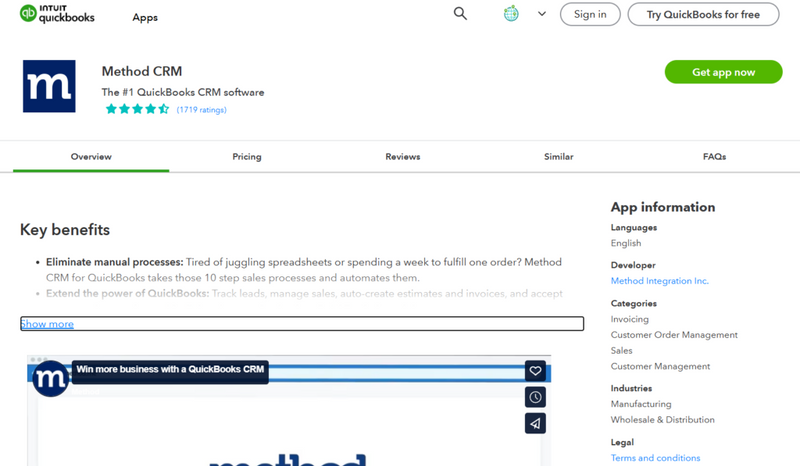Viewport: 800px width, 466px height.
Task: Click the Sales category text
Action: point(621,351)
